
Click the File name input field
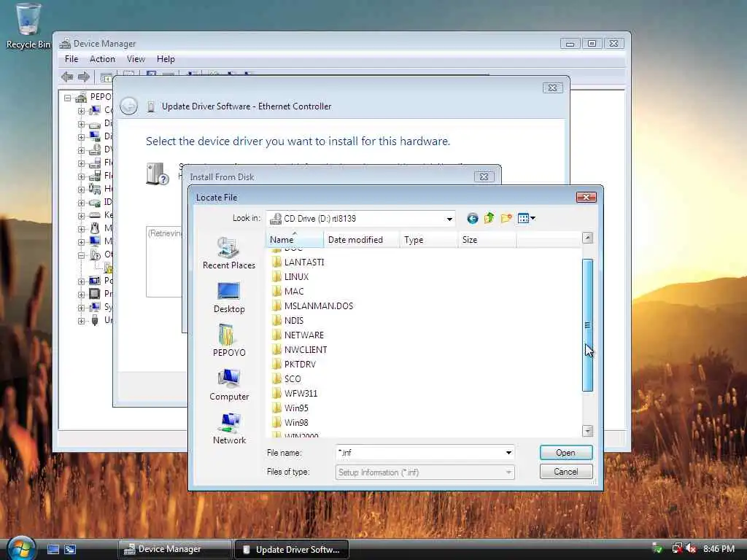(419, 453)
